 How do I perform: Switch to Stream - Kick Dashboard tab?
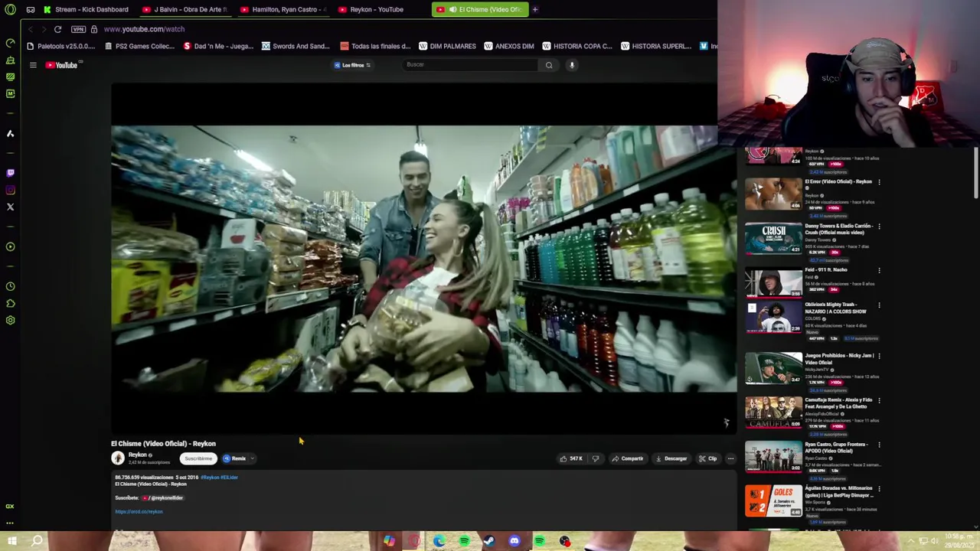pos(87,9)
